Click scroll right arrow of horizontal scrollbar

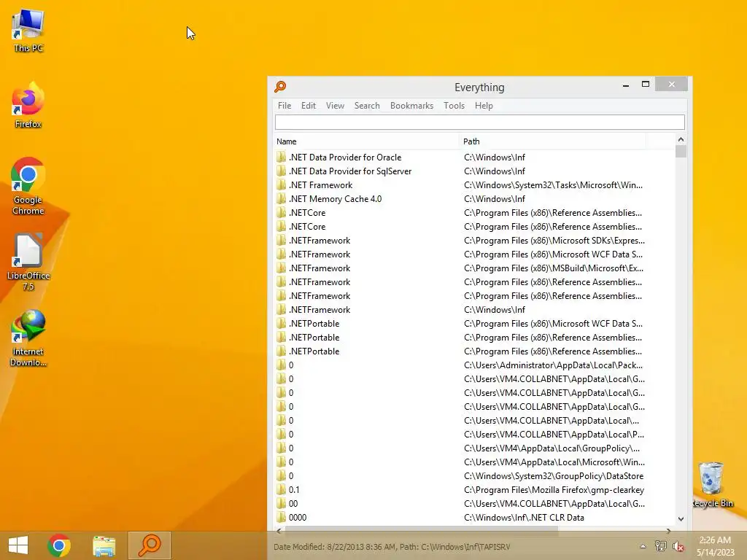pos(668,530)
